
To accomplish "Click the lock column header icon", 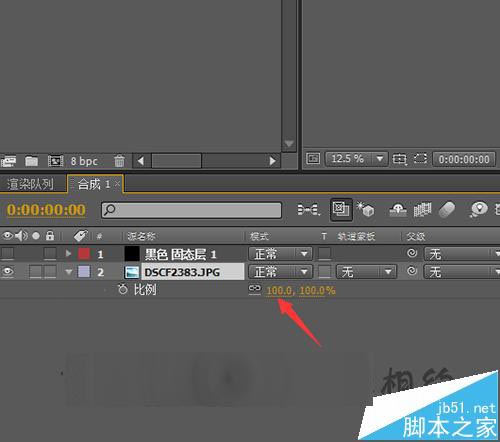I will tap(50, 236).
